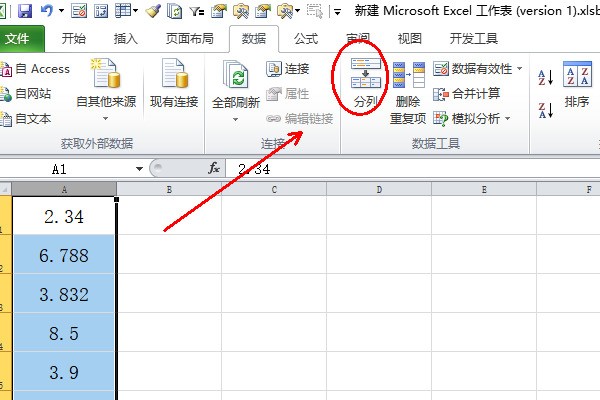Click the 分列 (Text to Columns) icon

coord(366,81)
